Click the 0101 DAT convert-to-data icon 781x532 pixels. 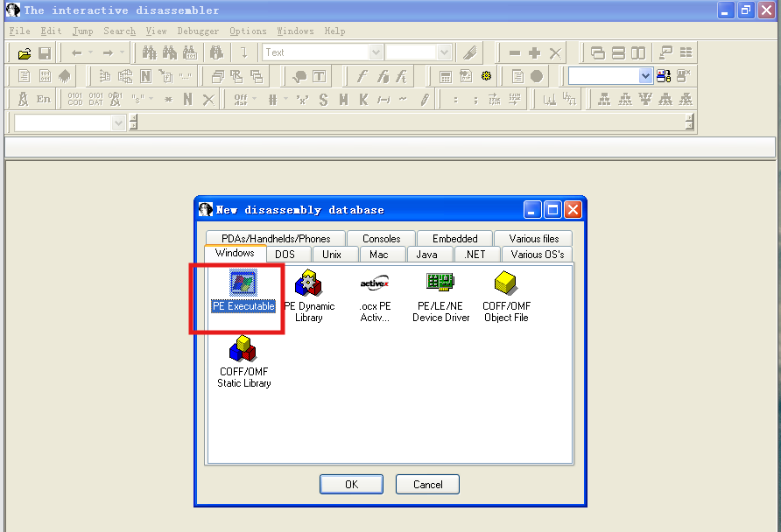pos(95,99)
